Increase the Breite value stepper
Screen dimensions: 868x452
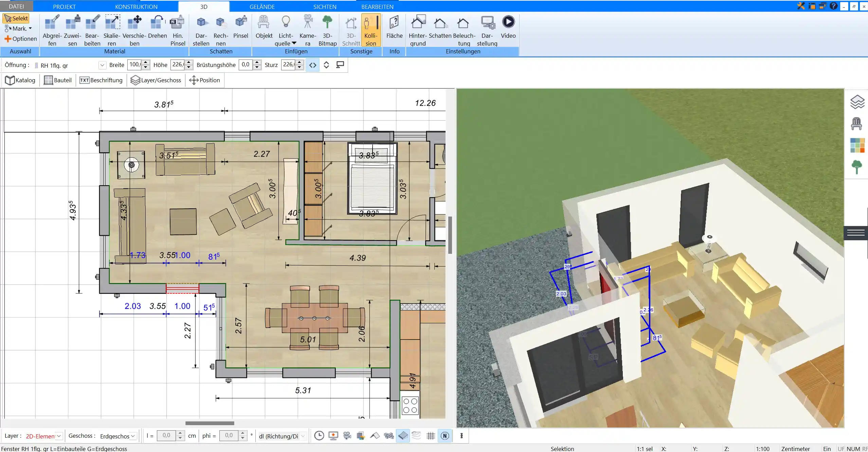[x=146, y=62]
